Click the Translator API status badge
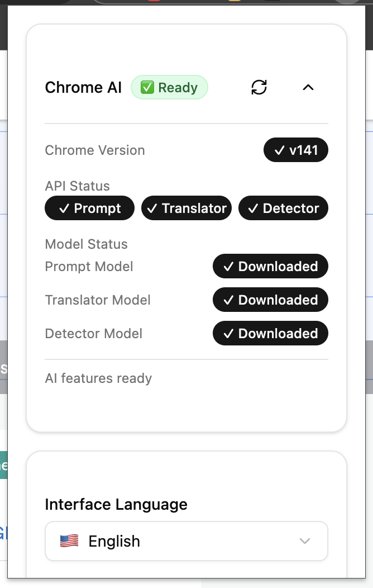Viewport: 373px width, 588px height. (x=187, y=208)
